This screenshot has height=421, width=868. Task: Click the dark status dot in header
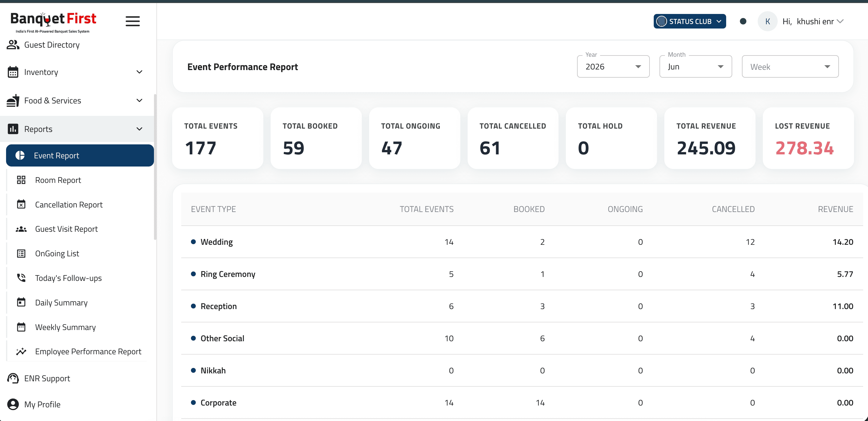point(743,21)
